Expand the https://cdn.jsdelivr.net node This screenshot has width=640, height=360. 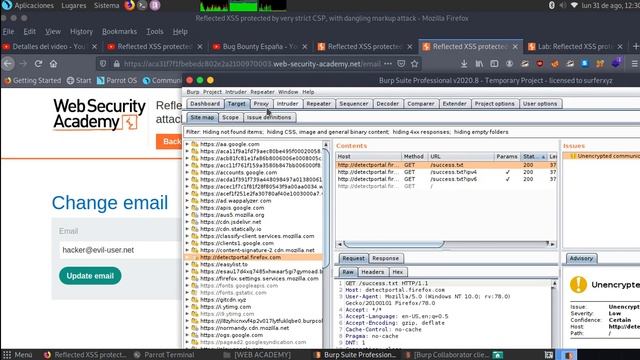click(x=187, y=222)
